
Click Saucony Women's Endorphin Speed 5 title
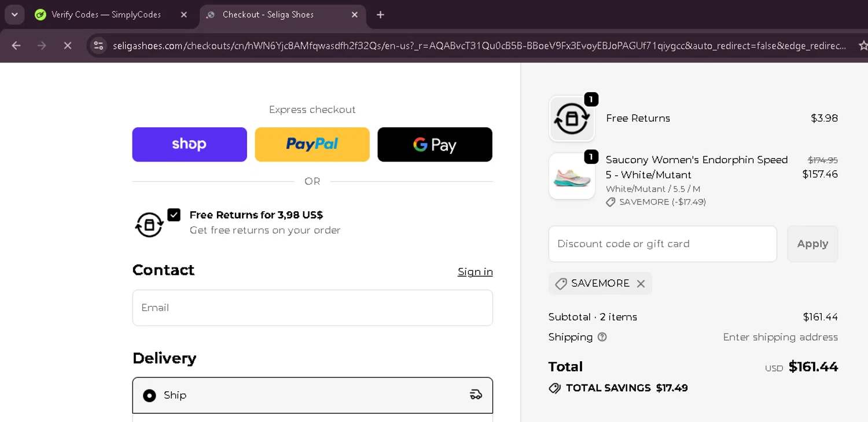[x=697, y=167]
